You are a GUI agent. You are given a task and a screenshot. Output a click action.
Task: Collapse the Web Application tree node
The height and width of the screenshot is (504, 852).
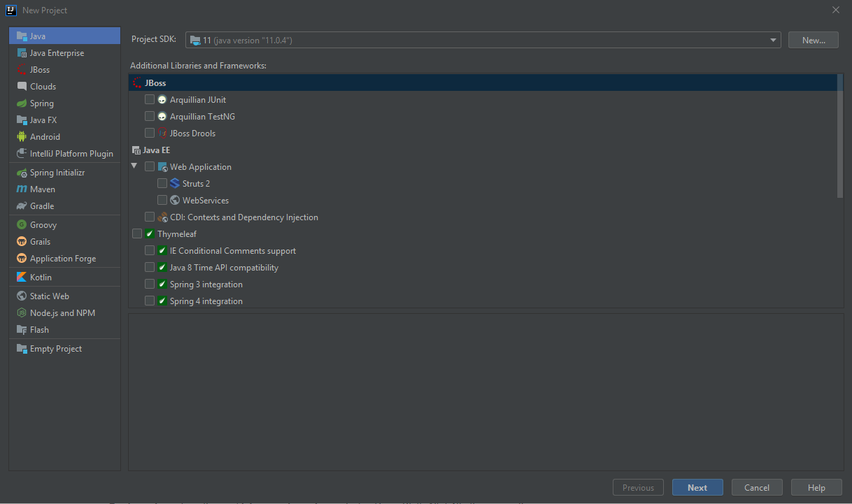pyautogui.click(x=134, y=166)
